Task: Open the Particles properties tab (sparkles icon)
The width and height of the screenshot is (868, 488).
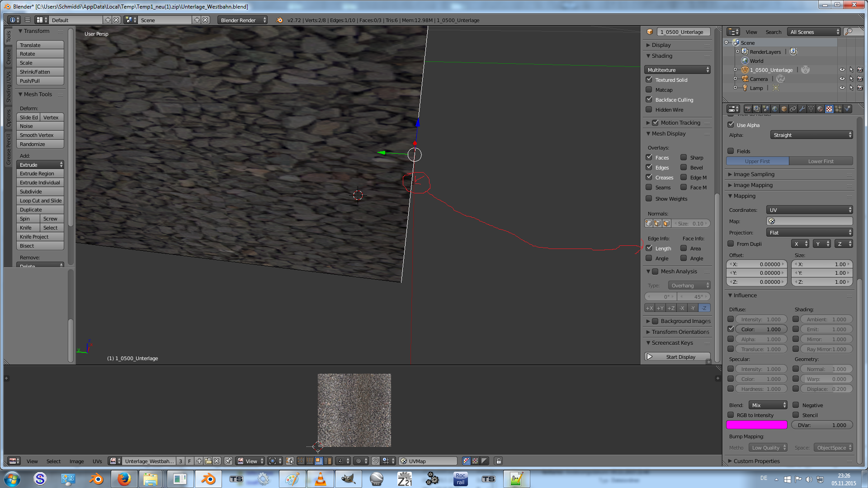Action: click(838, 109)
